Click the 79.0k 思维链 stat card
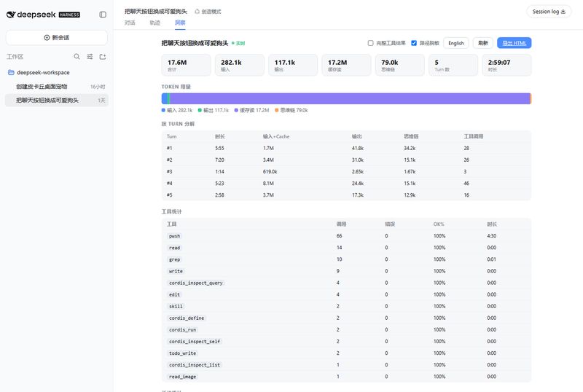This screenshot has height=392, width=583. pyautogui.click(x=399, y=65)
